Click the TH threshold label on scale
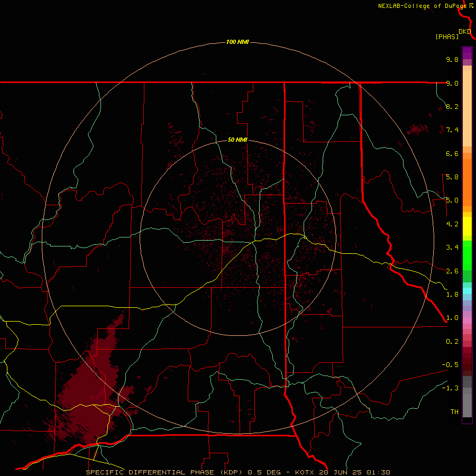The width and height of the screenshot is (476, 476). click(x=454, y=412)
